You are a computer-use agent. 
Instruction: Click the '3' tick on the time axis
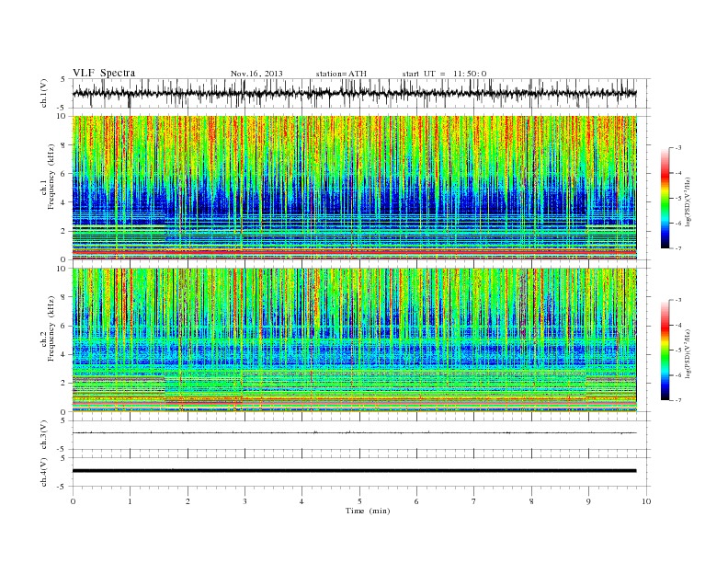pos(245,501)
